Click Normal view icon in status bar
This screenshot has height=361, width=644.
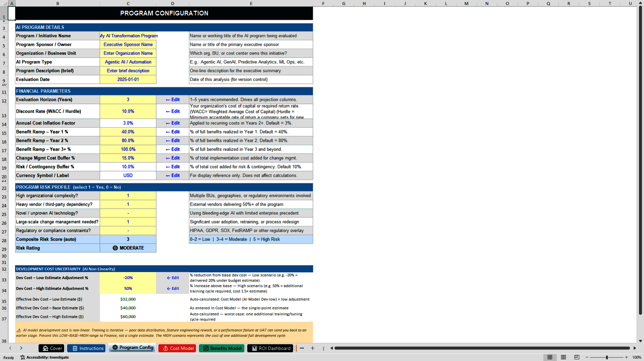tap(550, 357)
